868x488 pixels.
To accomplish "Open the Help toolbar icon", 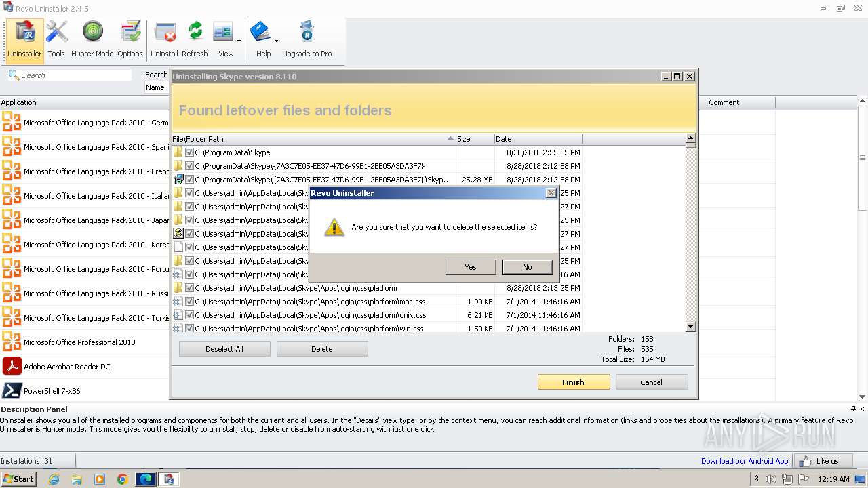I will (261, 39).
